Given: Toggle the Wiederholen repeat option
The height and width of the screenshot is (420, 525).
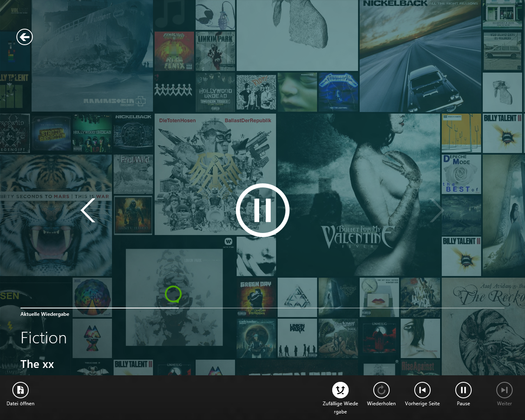Looking at the screenshot, I should [x=381, y=394].
